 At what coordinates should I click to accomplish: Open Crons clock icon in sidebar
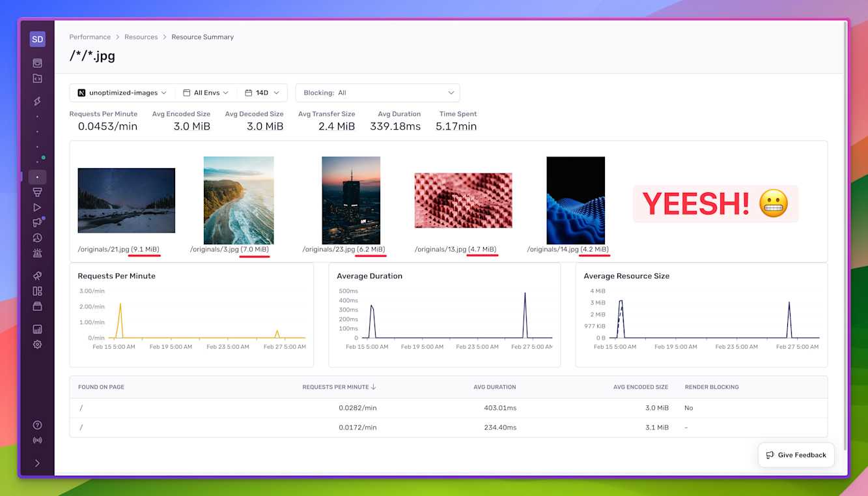coord(37,238)
